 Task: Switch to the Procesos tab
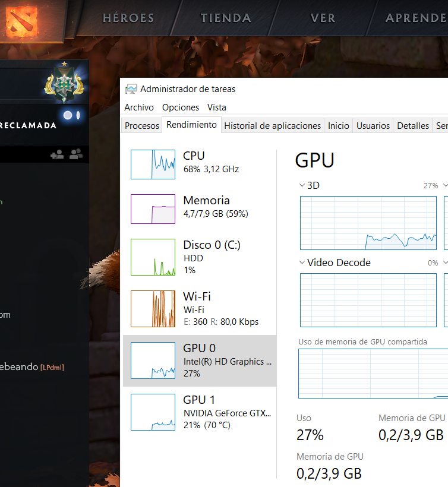(x=141, y=125)
